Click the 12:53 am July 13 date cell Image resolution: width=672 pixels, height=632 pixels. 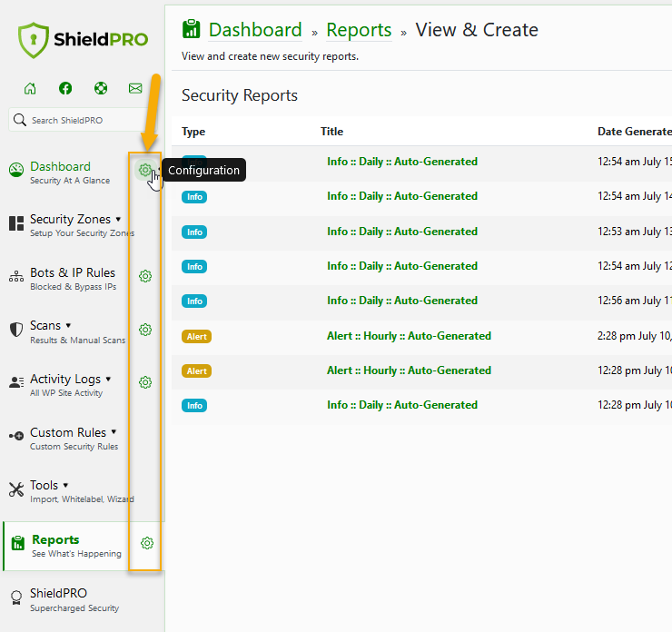635,232
